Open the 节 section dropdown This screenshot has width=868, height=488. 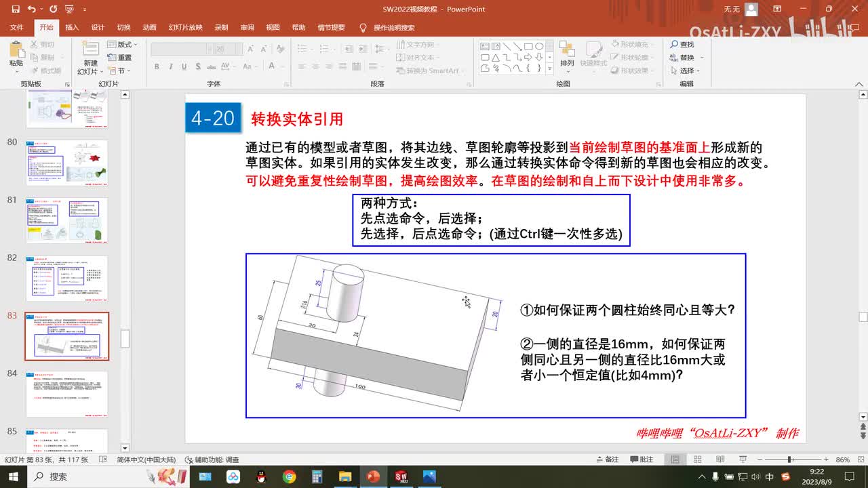tap(120, 70)
